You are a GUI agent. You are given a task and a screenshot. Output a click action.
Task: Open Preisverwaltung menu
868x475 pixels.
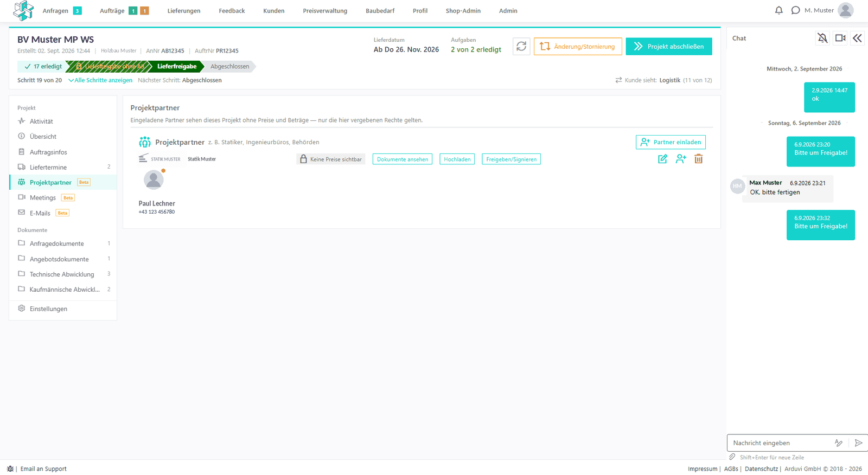(325, 11)
